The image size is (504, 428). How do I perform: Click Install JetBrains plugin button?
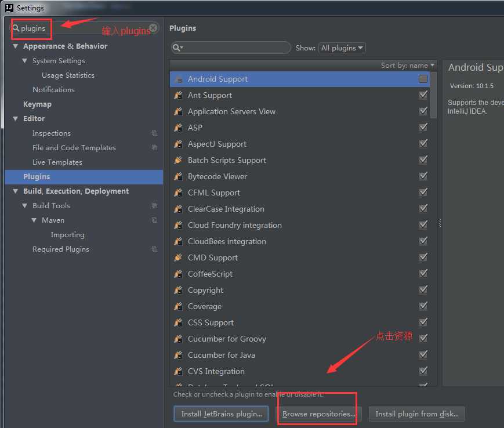tap(221, 414)
